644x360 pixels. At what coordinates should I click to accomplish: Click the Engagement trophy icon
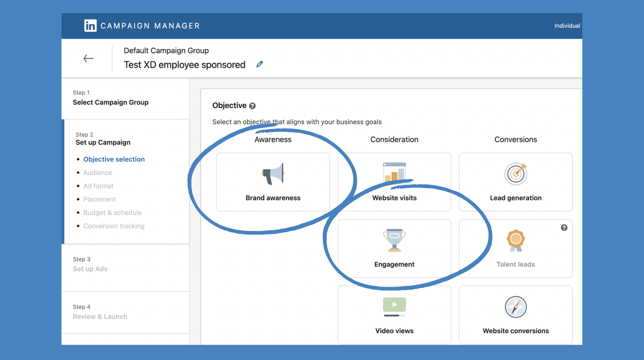coord(394,240)
